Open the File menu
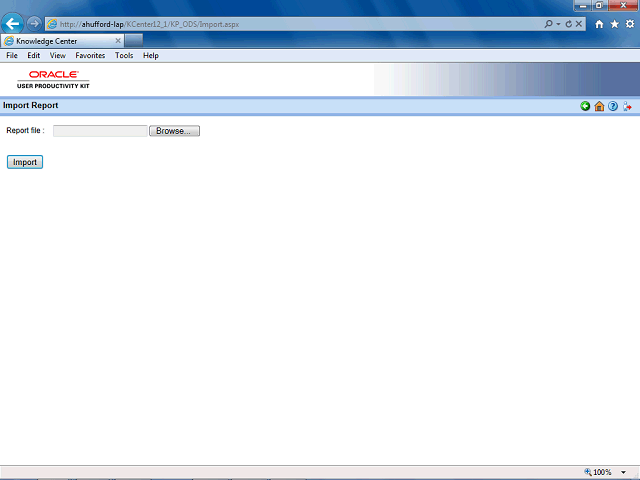Image resolution: width=640 pixels, height=480 pixels. click(12, 56)
